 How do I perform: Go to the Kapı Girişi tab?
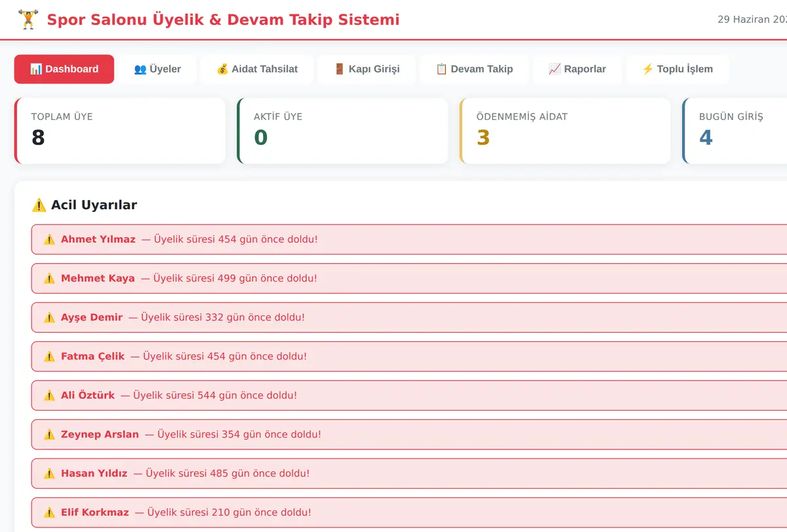coord(367,69)
